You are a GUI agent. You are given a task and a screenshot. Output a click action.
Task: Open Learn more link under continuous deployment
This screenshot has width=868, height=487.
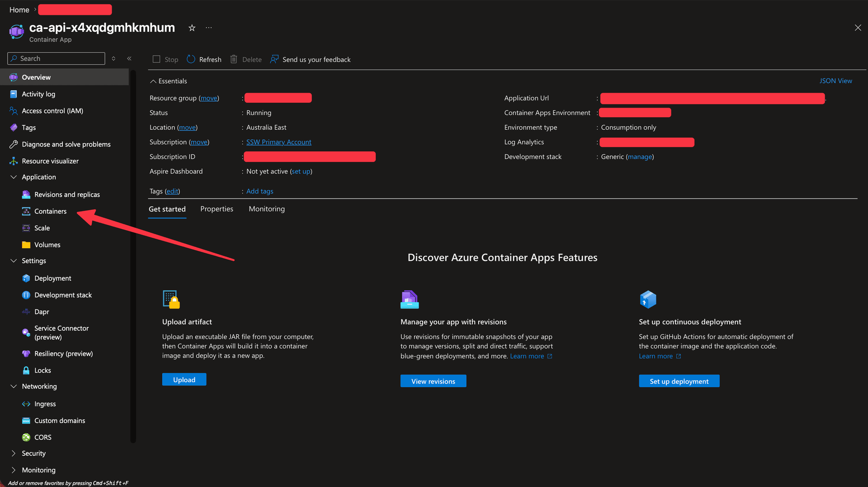660,356
